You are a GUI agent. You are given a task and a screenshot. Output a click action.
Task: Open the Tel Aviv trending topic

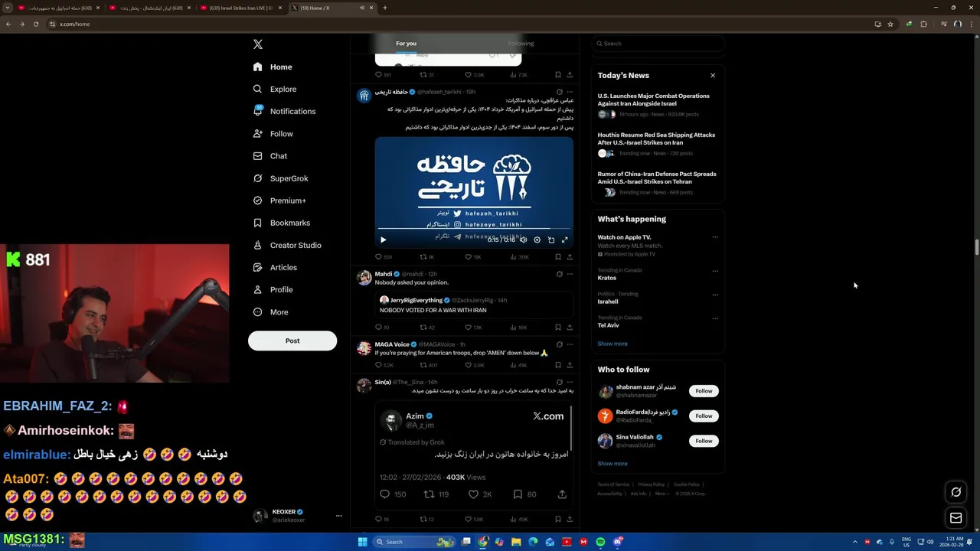tap(608, 325)
